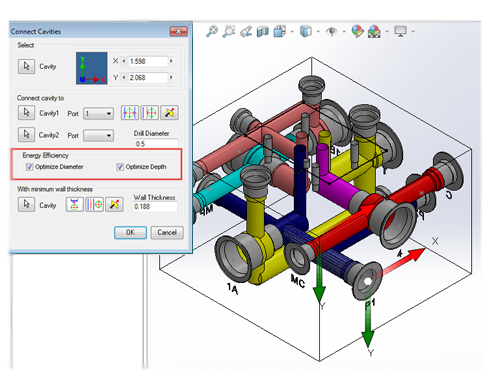Viewport: 490px width, 386px height.
Task: Toggle the Optimize Diameter checkbox
Action: pos(29,167)
